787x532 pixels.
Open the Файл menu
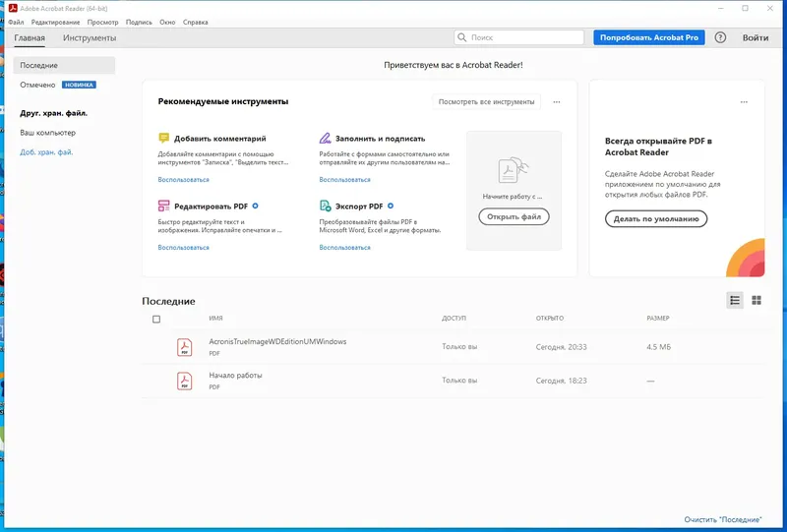click(x=16, y=22)
